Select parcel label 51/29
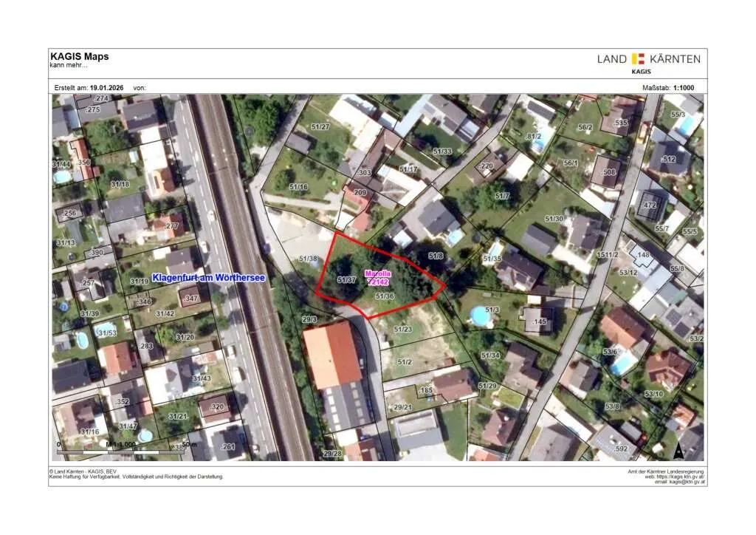This screenshot has height=535, width=756. tap(487, 386)
